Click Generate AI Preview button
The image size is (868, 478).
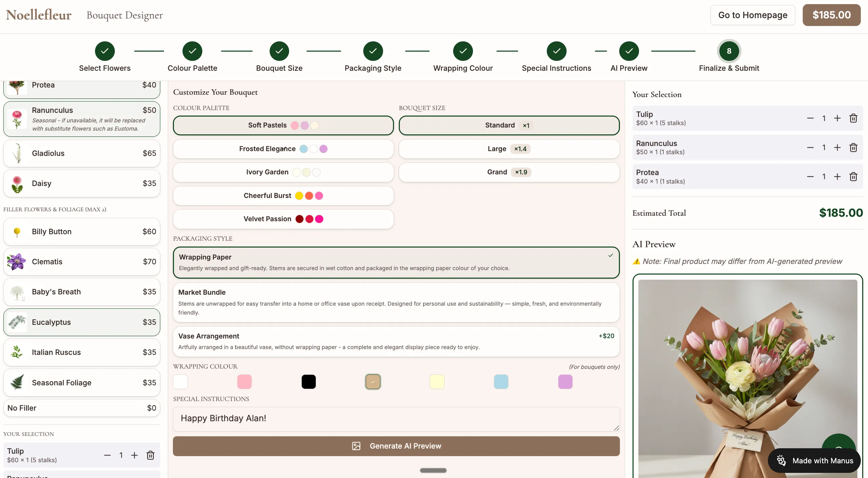click(x=396, y=446)
